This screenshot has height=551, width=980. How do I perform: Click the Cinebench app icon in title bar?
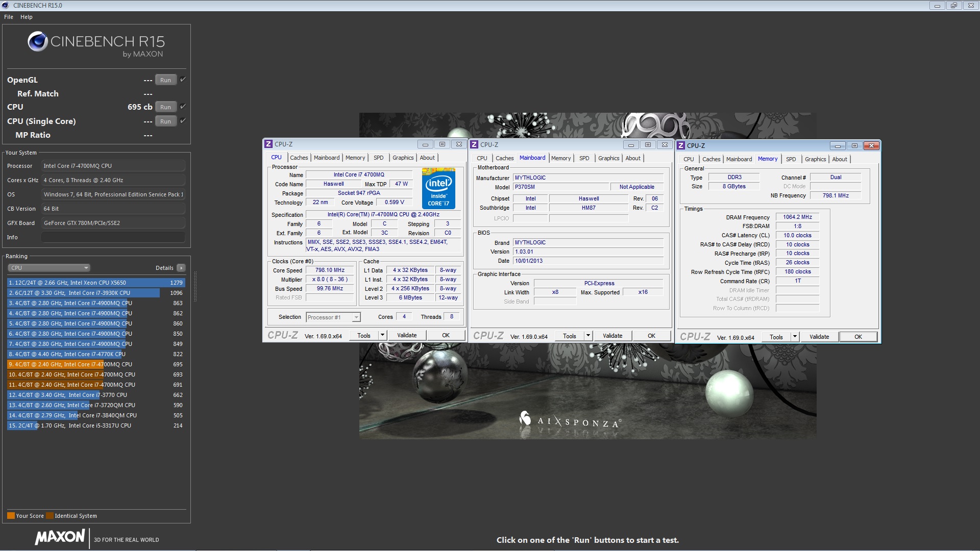[x=6, y=5]
